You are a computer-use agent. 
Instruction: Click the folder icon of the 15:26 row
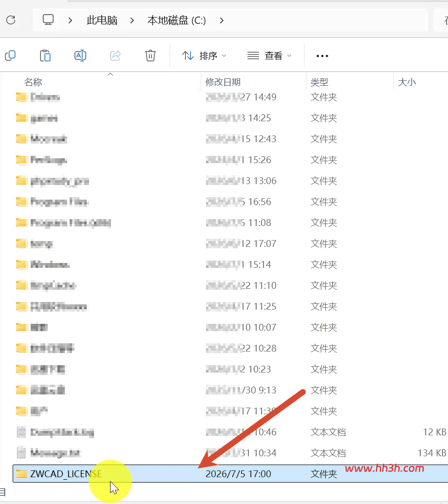pos(21,160)
